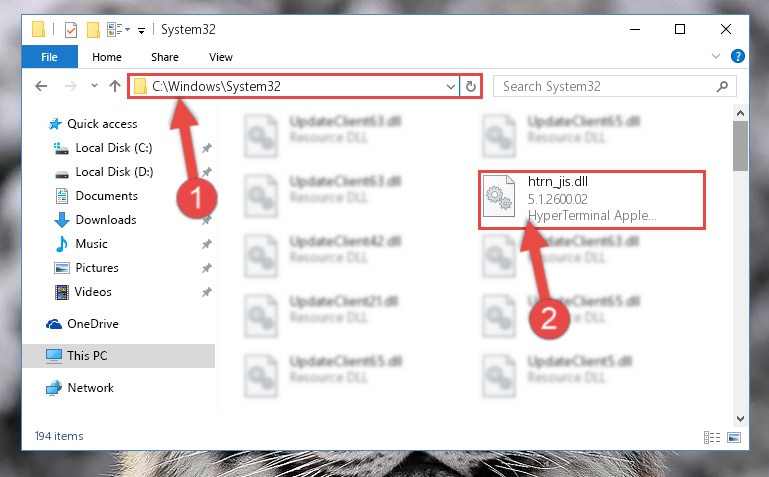Select the htrn_jis.dll file
This screenshot has width=769, height=477.
click(x=592, y=200)
